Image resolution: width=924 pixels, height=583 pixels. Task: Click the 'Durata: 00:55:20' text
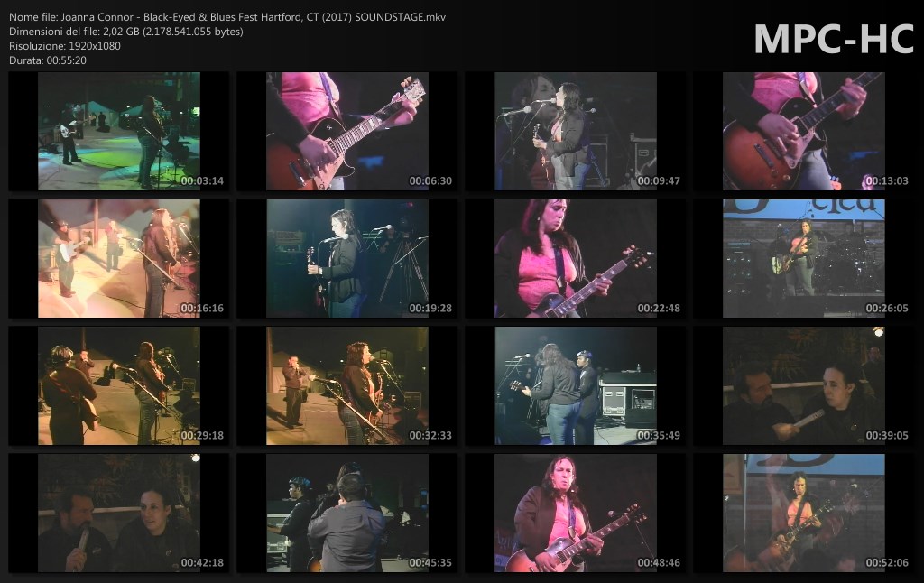48,60
